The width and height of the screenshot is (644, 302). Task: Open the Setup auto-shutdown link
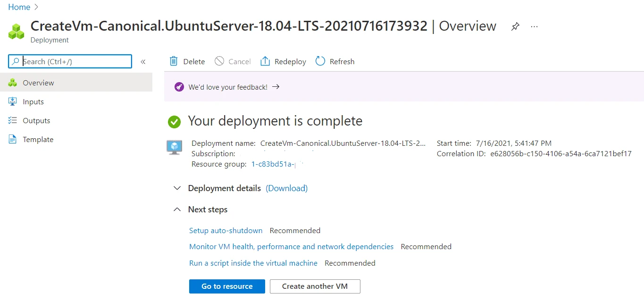226,230
